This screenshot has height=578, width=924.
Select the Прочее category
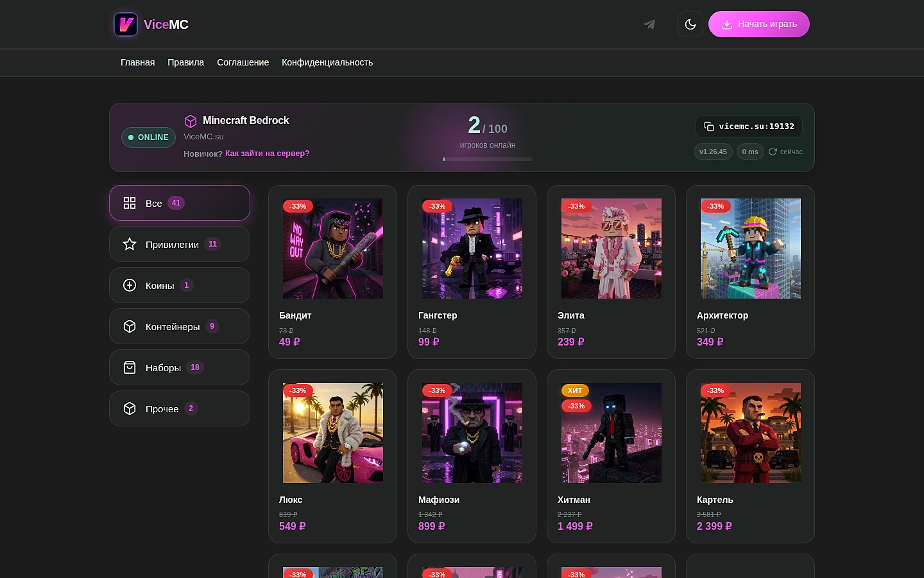point(180,408)
